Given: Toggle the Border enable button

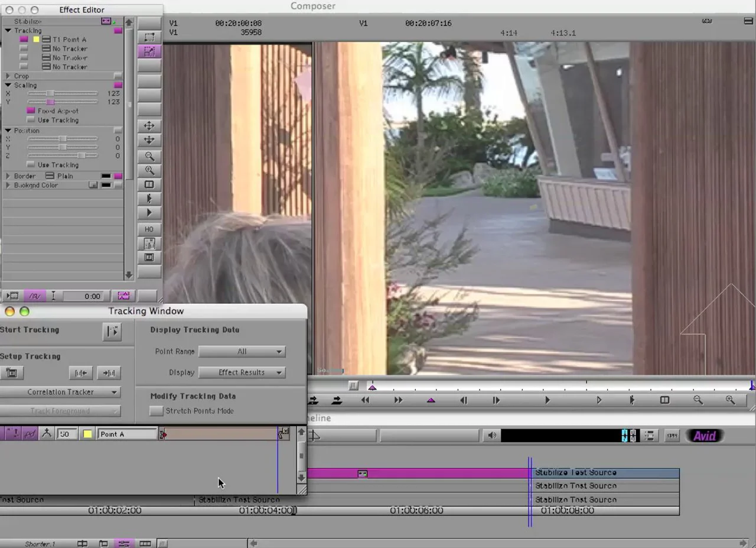Looking at the screenshot, I should (x=118, y=176).
